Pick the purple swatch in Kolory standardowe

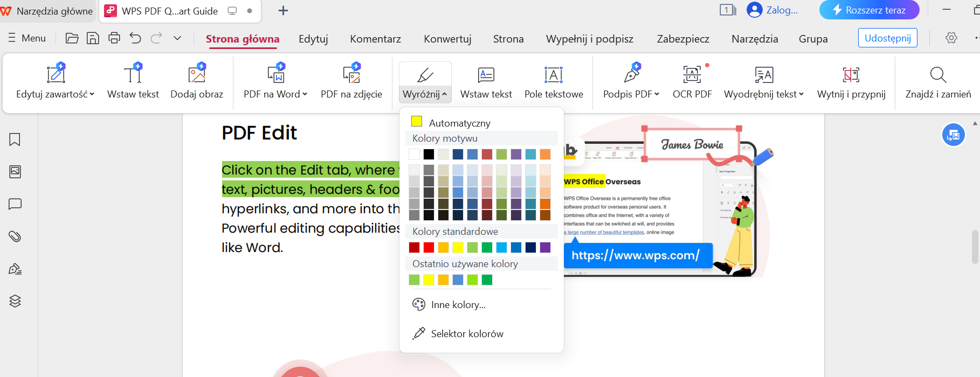coord(545,247)
